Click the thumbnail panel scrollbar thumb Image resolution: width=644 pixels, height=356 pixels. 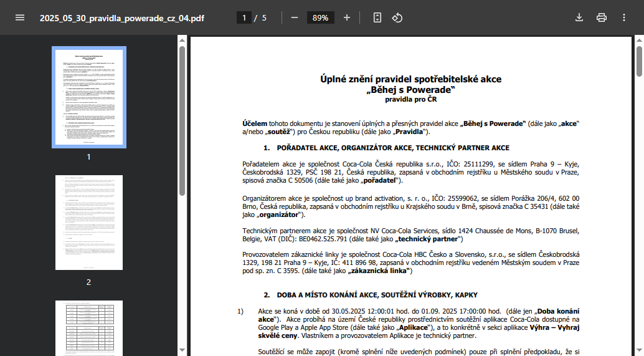pyautogui.click(x=182, y=121)
